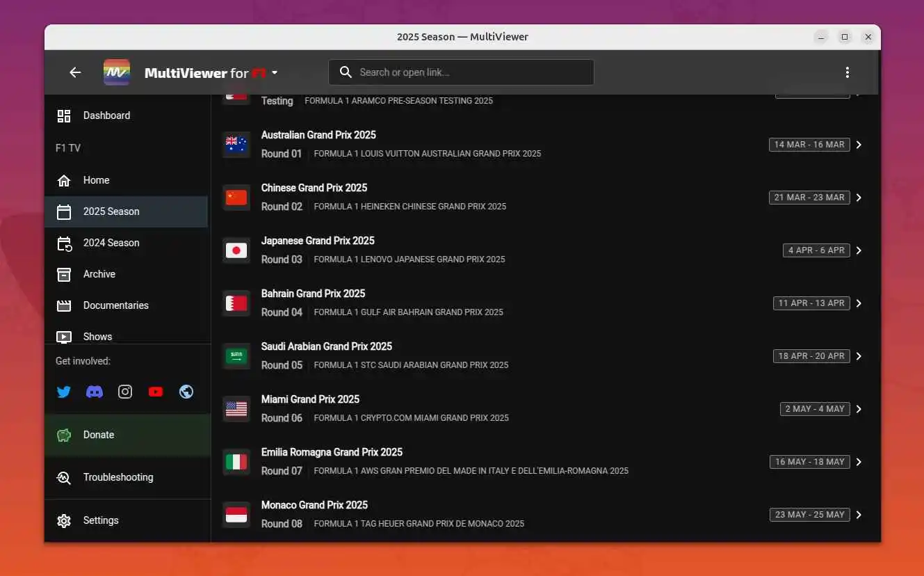This screenshot has width=924, height=576.
Task: Click the Settings gear icon
Action: pos(64,521)
